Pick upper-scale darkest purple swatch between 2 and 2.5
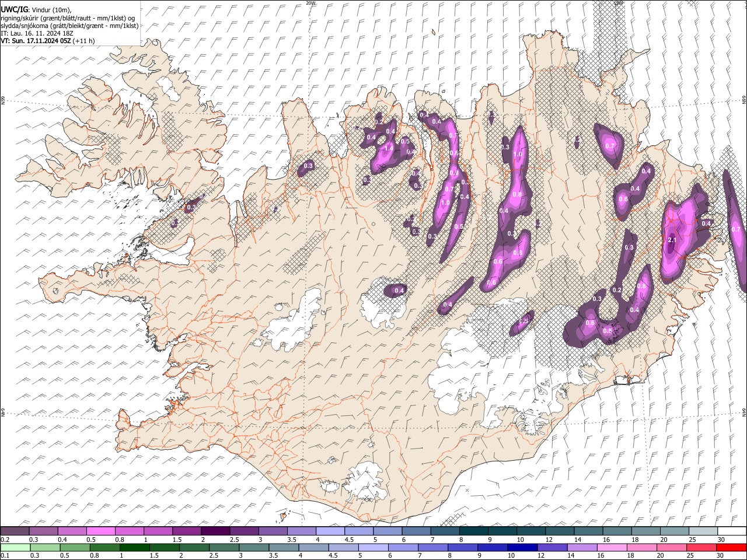This screenshot has width=747, height=560. click(x=215, y=531)
